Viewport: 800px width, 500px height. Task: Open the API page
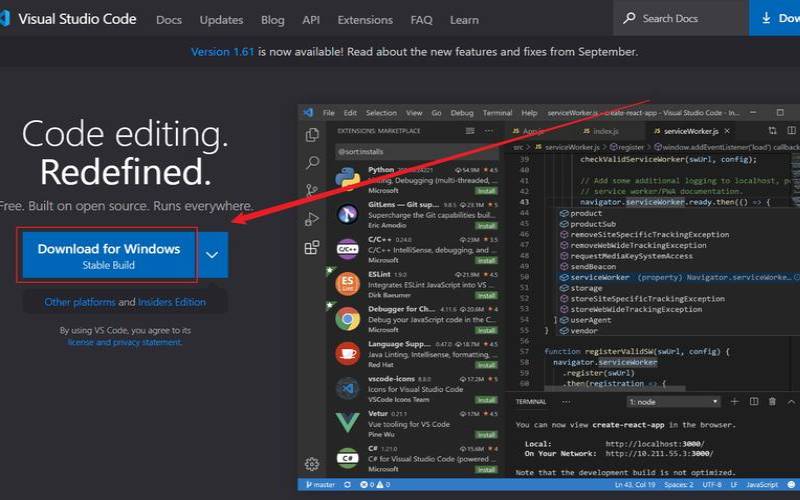(x=311, y=20)
